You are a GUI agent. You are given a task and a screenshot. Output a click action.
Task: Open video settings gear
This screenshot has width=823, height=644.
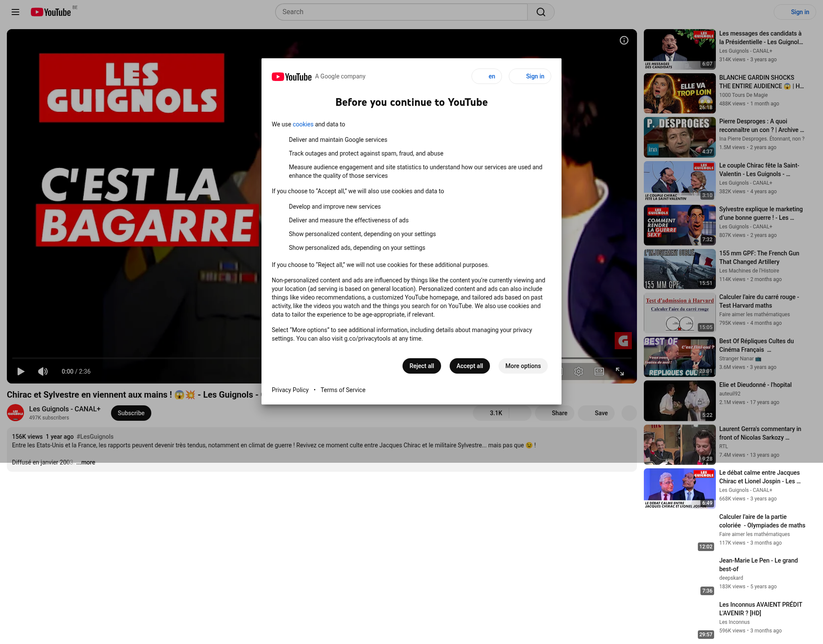pyautogui.click(x=579, y=371)
